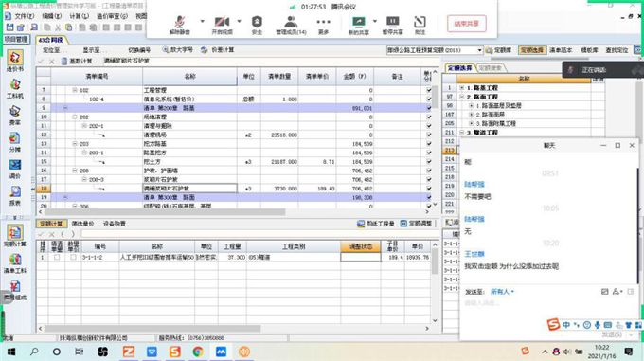This screenshot has height=361, width=644.
Task: Switch to the 定额搜索 tab
Action: click(x=491, y=68)
